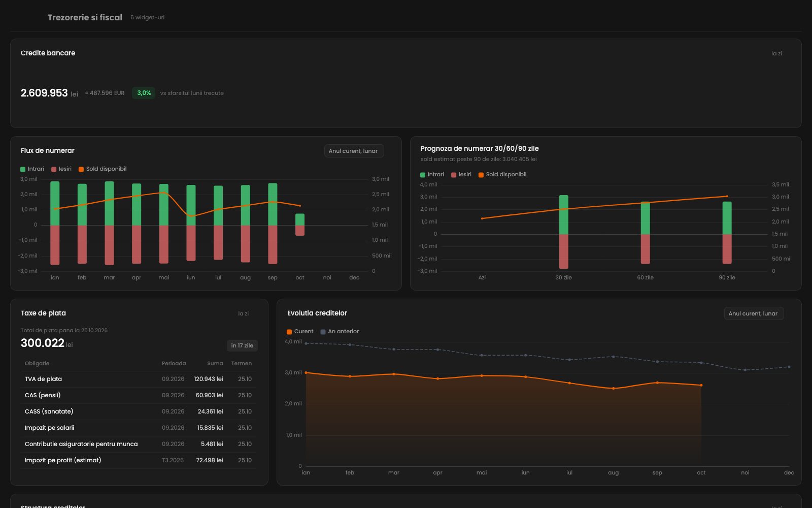Toggle Intrari legend in Prognoza de numerar

point(432,175)
